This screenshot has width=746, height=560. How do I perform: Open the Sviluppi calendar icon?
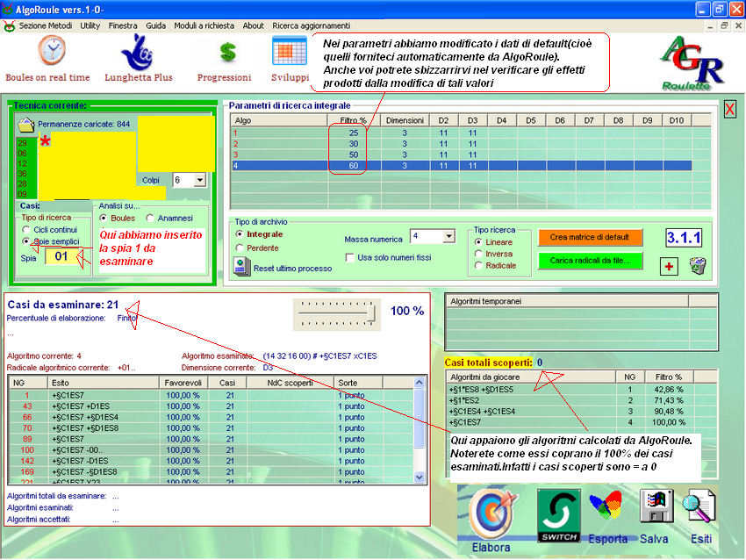(x=290, y=52)
